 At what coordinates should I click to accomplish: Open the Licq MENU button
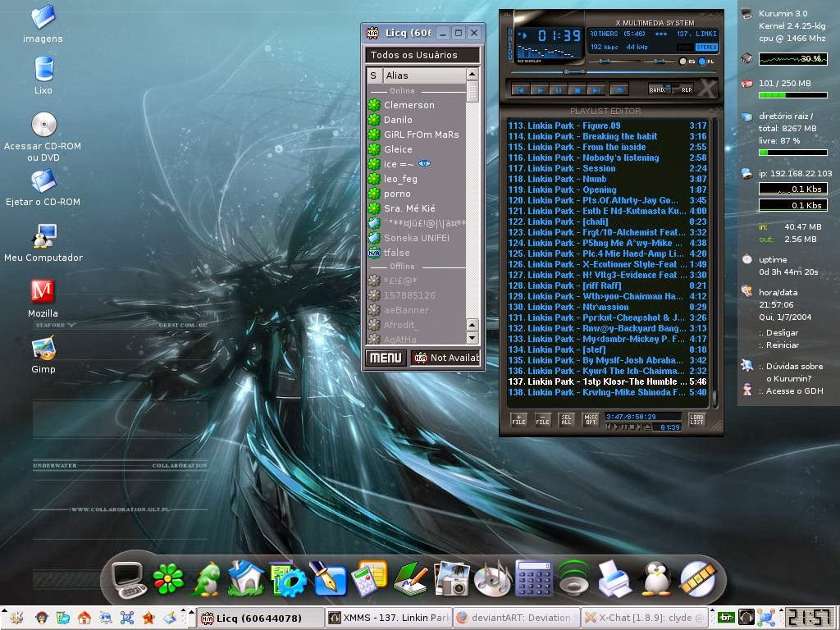(x=386, y=358)
